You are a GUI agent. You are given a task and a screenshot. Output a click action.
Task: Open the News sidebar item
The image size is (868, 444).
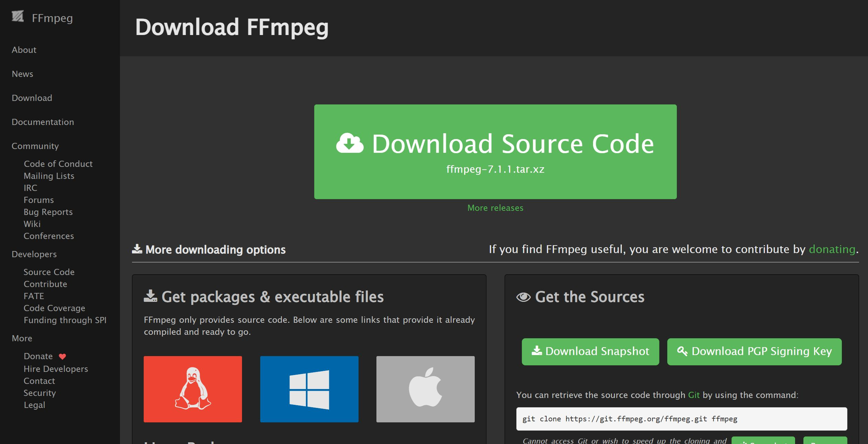click(22, 74)
